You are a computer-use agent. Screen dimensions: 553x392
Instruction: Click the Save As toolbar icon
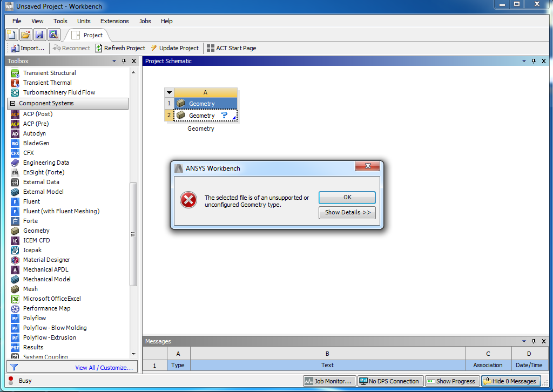click(53, 35)
